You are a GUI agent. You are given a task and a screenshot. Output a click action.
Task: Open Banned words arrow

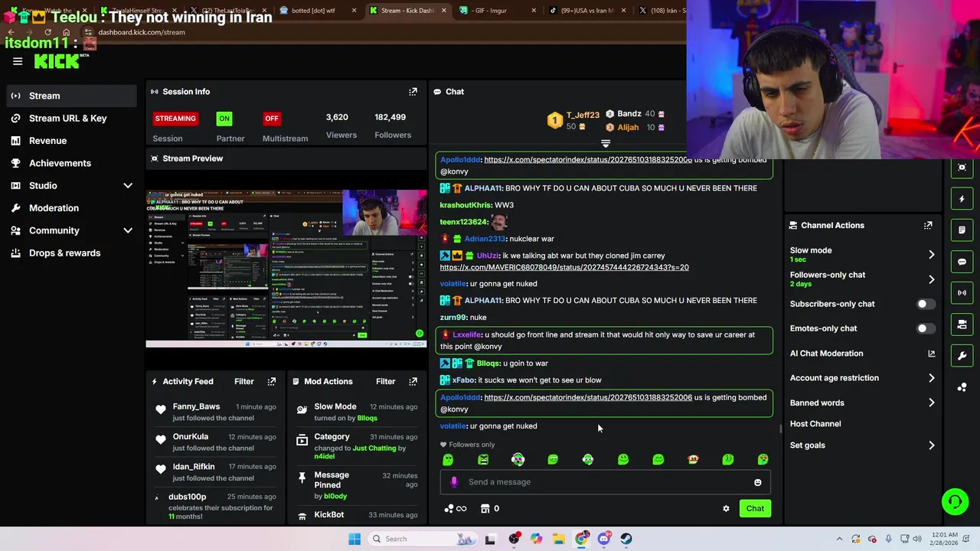point(931,403)
